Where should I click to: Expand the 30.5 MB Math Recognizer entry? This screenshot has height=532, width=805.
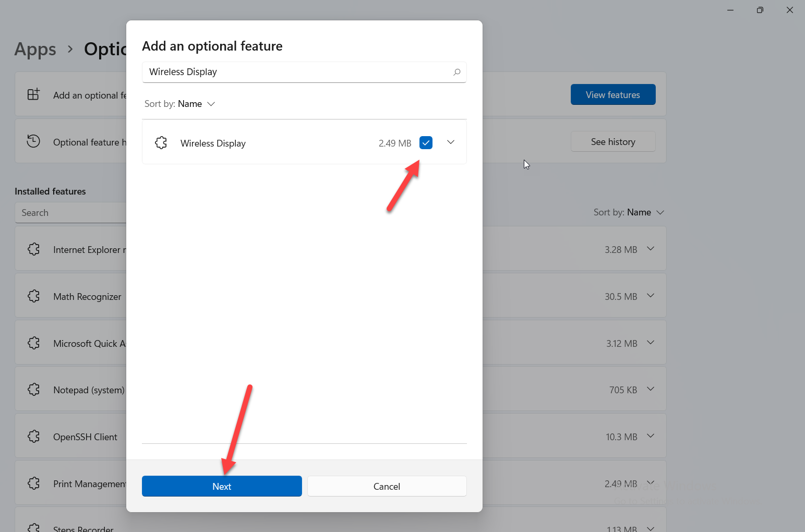pos(650,296)
